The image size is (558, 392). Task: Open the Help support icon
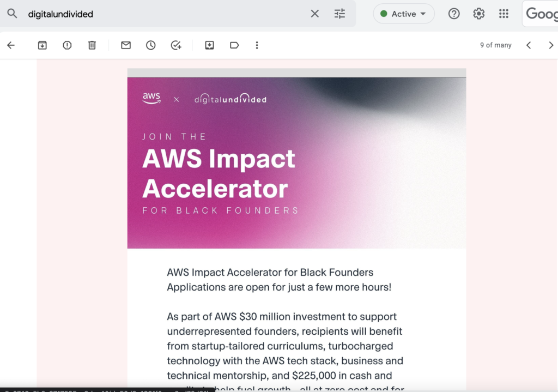pos(454,14)
